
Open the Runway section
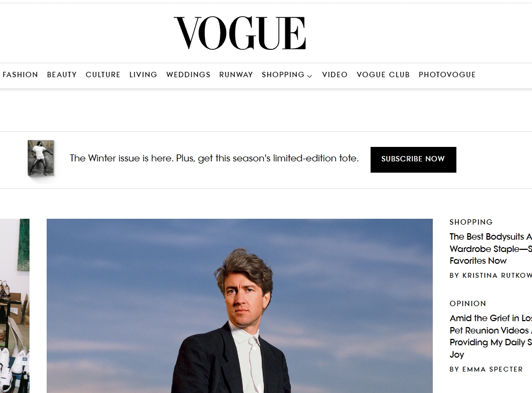pos(236,75)
